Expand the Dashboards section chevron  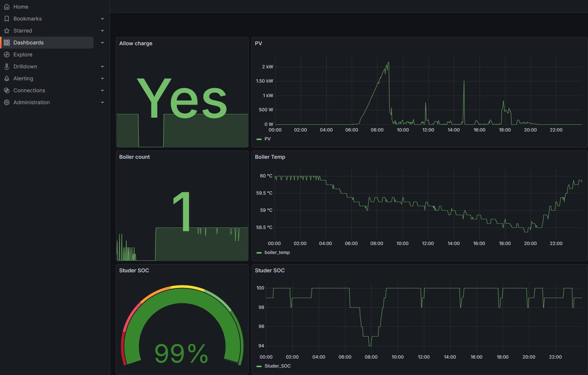[102, 43]
